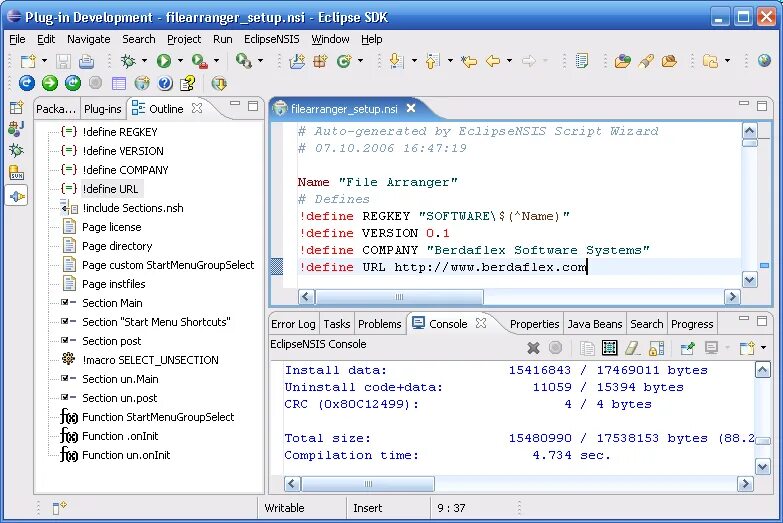Viewport: 783px width, 523px height.
Task: Switch to the Java Beans tab
Action: point(595,324)
